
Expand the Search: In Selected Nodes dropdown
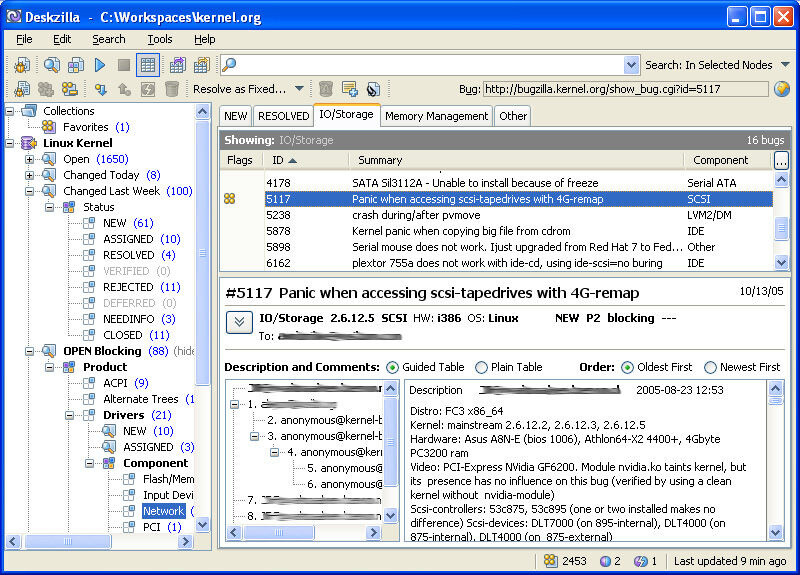[x=785, y=65]
